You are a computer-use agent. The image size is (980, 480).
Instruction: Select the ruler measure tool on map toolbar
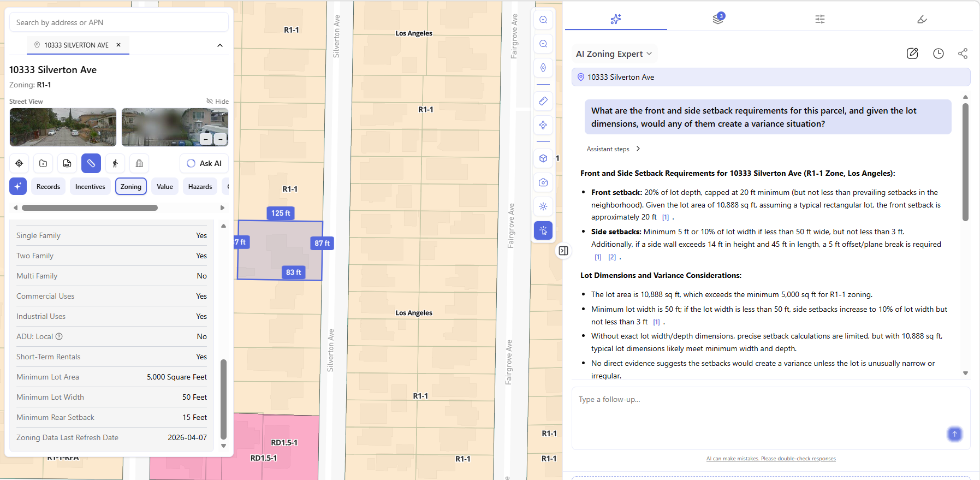click(543, 101)
